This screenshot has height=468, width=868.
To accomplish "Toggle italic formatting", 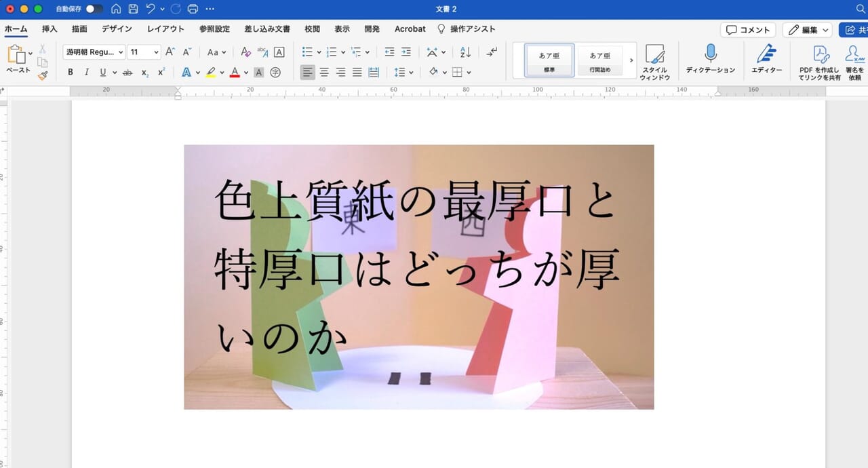I will 86,72.
